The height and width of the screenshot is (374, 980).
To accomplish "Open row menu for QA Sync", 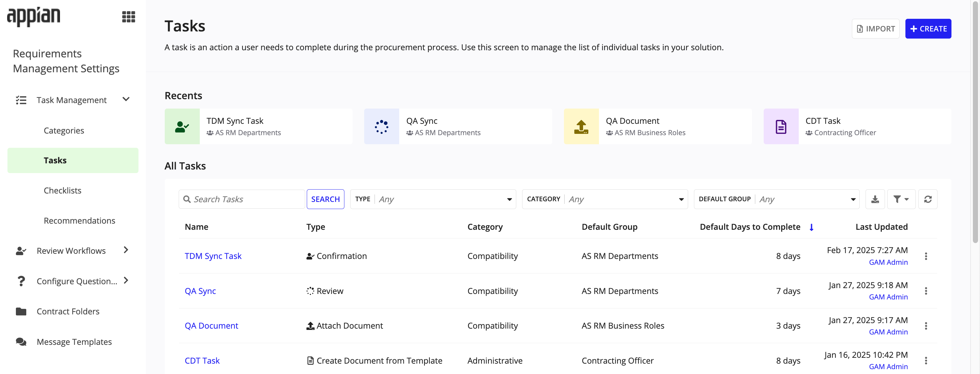I will click(x=926, y=291).
